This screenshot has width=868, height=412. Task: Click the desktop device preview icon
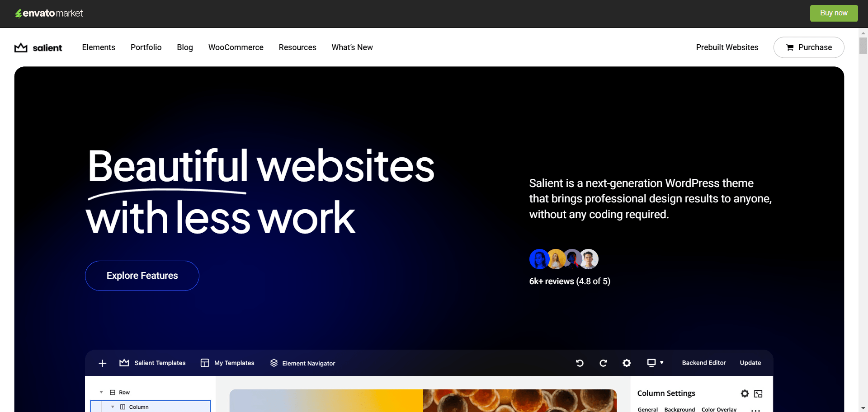(x=651, y=363)
